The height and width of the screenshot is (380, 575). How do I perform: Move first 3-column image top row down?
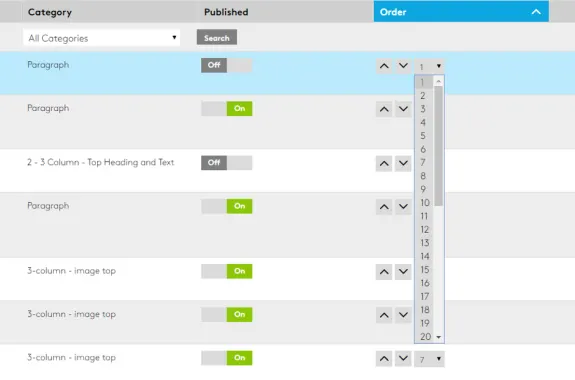tap(403, 272)
